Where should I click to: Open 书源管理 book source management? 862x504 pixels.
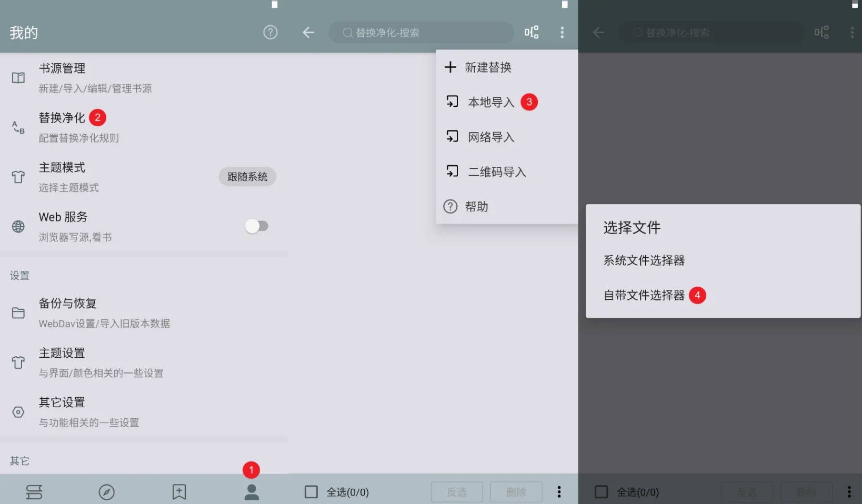tap(144, 78)
